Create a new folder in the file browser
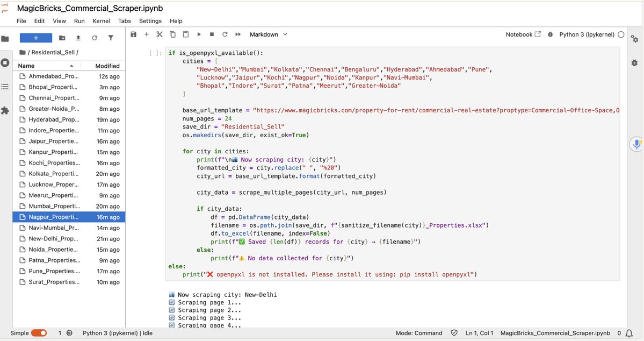Image resolution: width=644 pixels, height=341 pixels. pos(61,38)
